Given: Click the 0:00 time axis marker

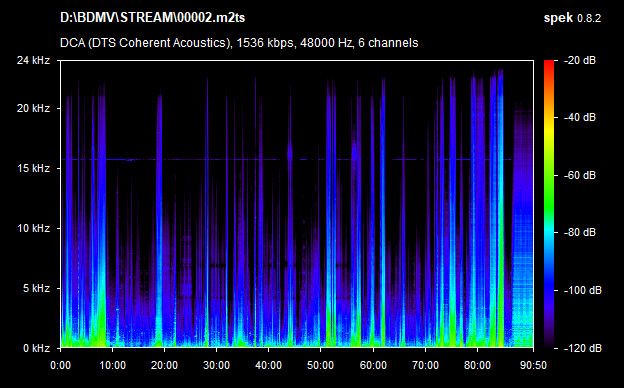Looking at the screenshot, I should pyautogui.click(x=60, y=365).
